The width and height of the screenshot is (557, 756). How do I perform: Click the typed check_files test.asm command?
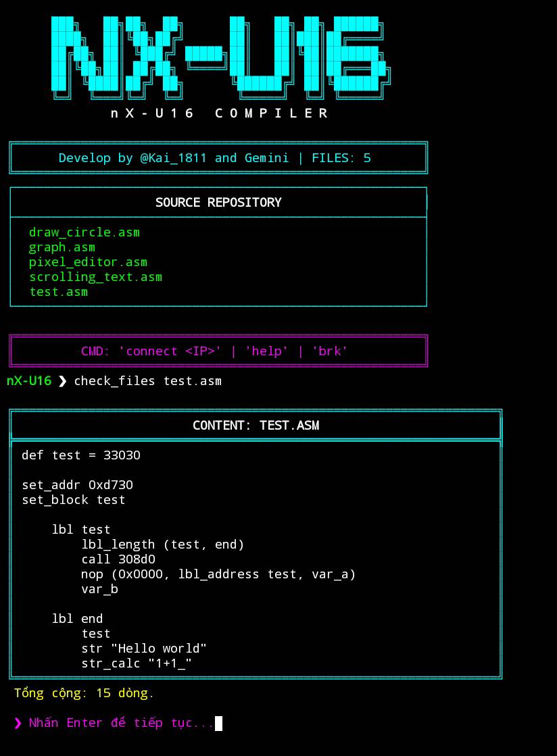[147, 381]
